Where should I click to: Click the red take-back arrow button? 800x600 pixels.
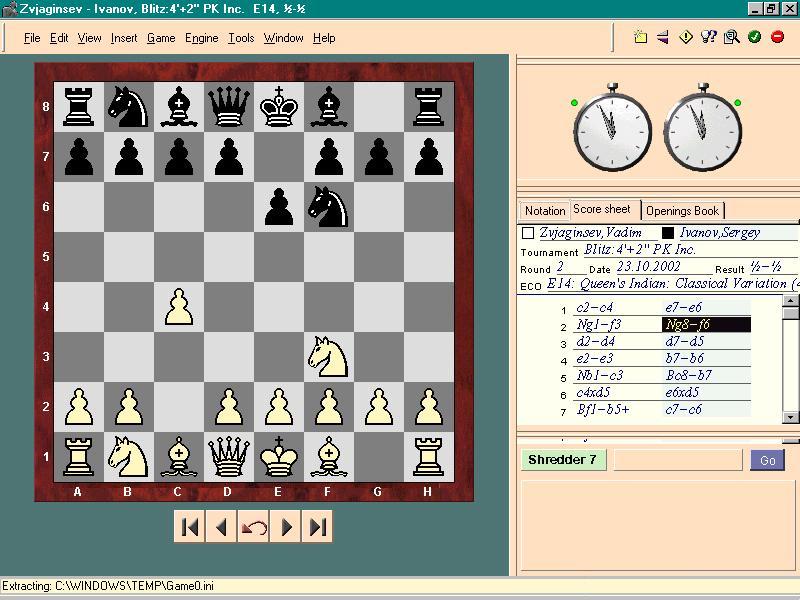click(x=253, y=527)
